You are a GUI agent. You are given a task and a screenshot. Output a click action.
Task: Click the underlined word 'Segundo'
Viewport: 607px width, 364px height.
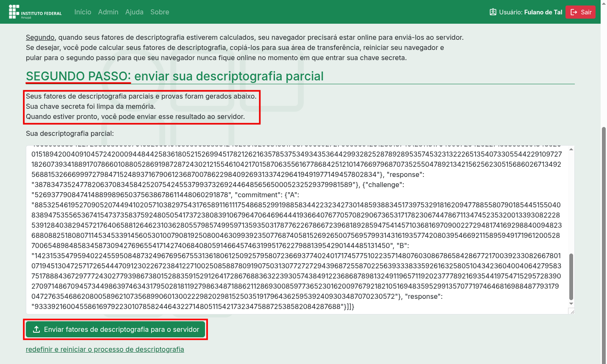40,37
